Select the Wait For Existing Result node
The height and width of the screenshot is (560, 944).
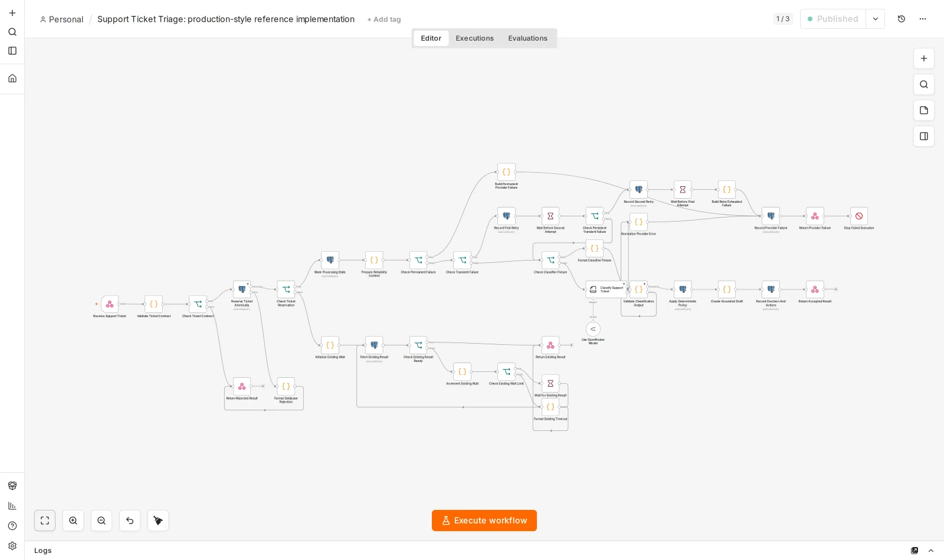click(x=550, y=383)
